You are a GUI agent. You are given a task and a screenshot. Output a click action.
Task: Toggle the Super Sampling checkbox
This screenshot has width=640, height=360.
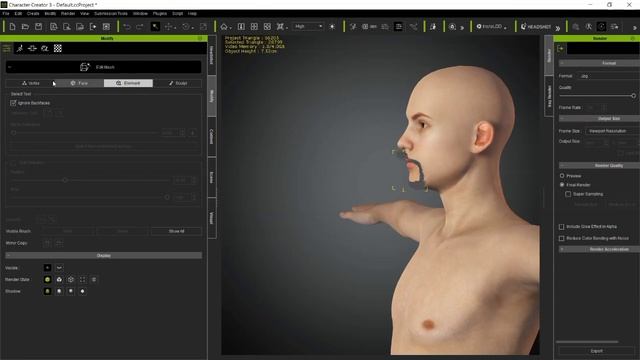coord(568,194)
